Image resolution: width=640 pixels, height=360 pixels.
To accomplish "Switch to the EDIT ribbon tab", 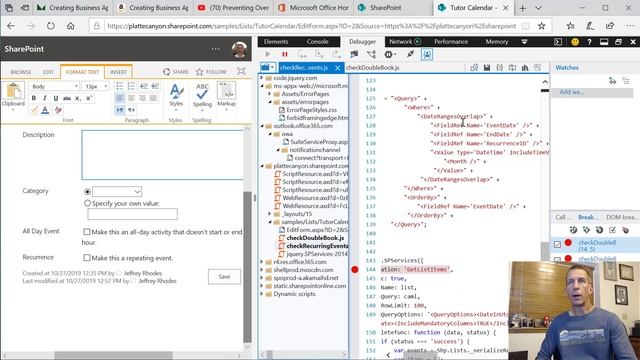I will click(x=48, y=72).
